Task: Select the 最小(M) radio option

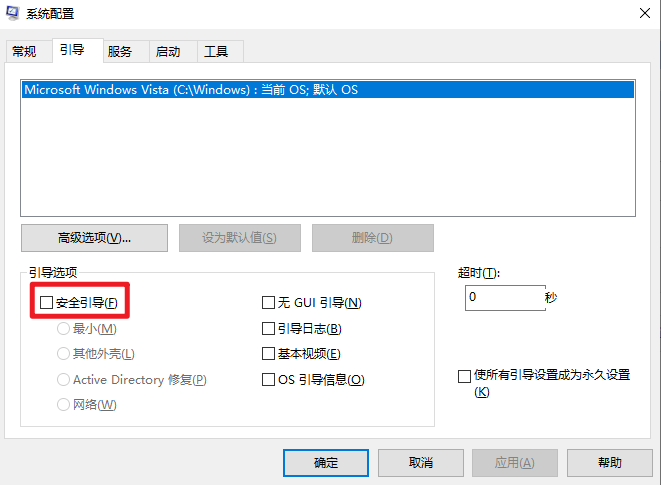Action: tap(63, 329)
